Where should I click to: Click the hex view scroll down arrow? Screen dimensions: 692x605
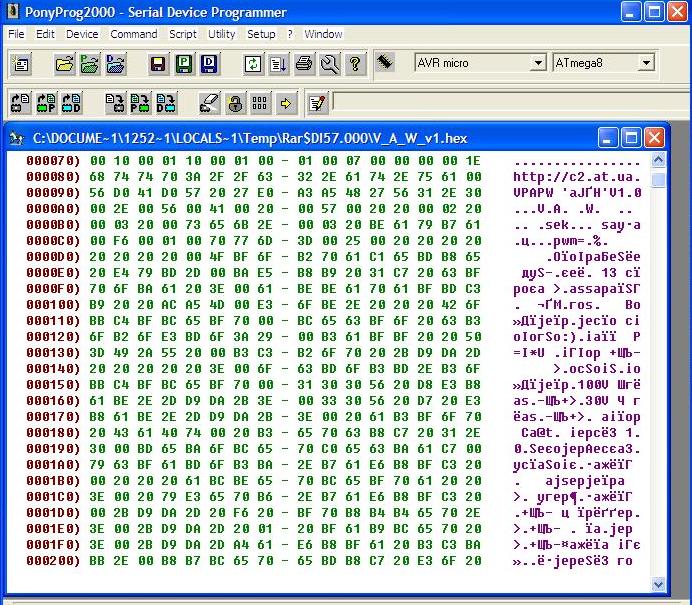(658, 585)
